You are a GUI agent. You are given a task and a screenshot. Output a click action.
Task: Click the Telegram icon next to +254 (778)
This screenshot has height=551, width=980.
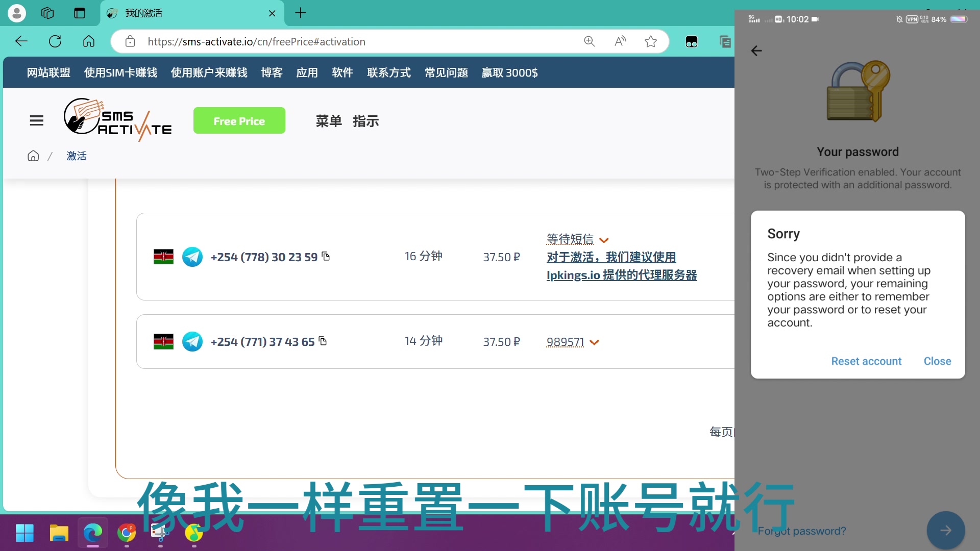coord(193,257)
